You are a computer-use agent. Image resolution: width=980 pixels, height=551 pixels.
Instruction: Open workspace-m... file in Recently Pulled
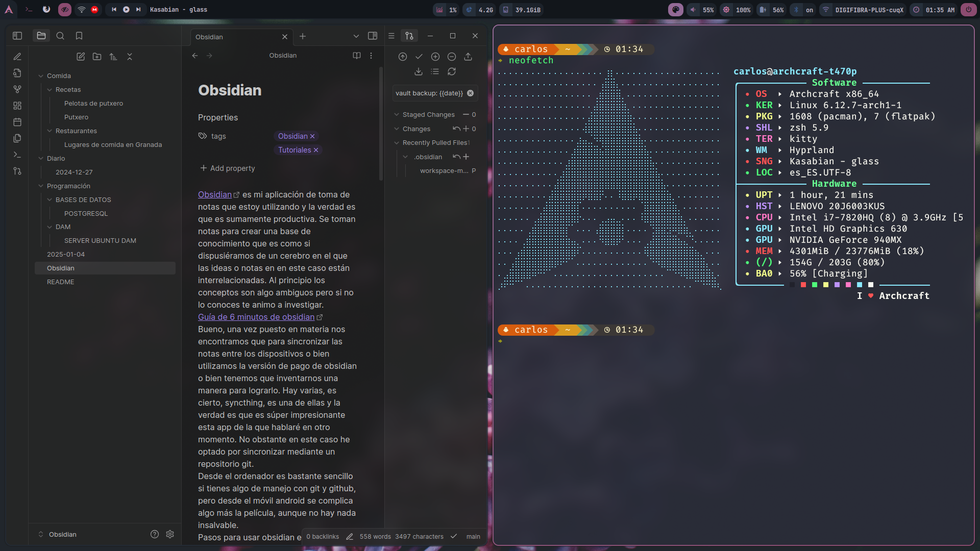444,171
